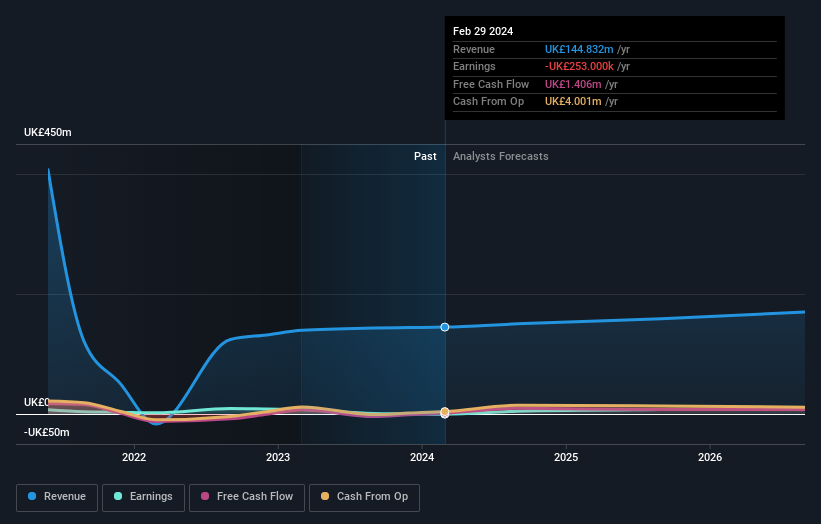The height and width of the screenshot is (524, 821).
Task: Click the orange Cash From Op legend dot
Action: coord(325,496)
